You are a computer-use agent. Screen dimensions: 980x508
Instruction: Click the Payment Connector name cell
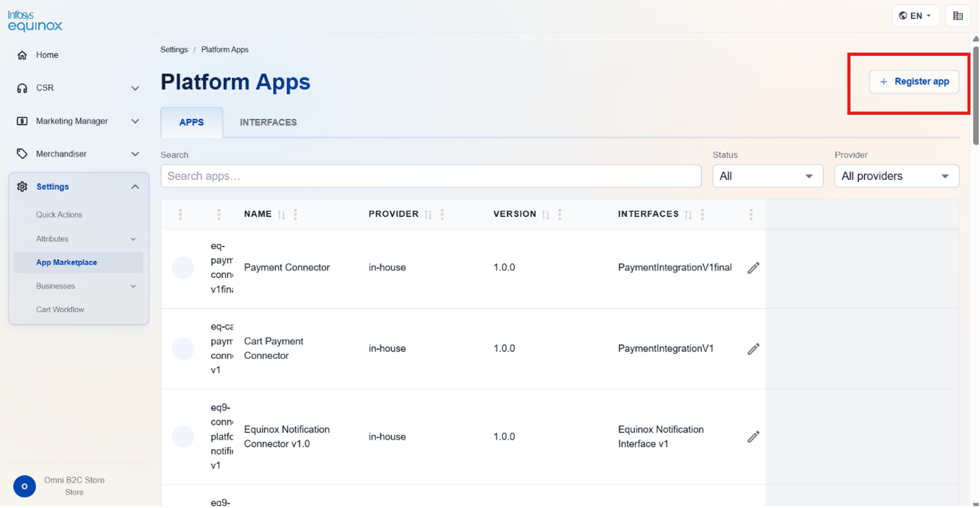(287, 268)
